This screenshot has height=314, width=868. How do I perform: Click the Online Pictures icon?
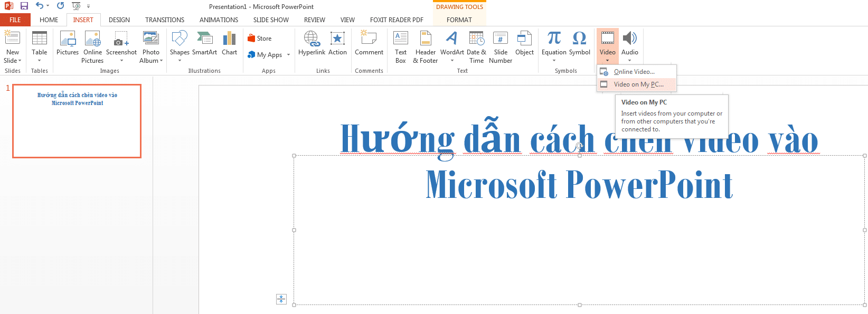click(x=93, y=39)
